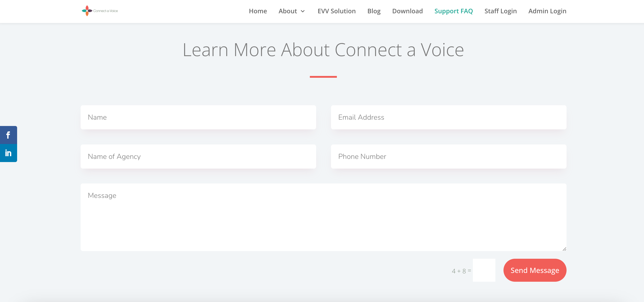Click the captcha answer box

[484, 270]
